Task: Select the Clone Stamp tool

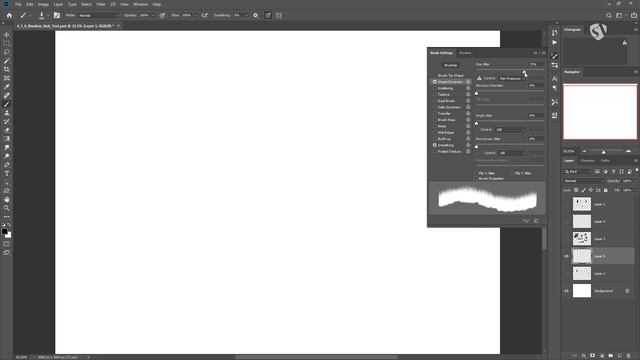Action: [7, 113]
